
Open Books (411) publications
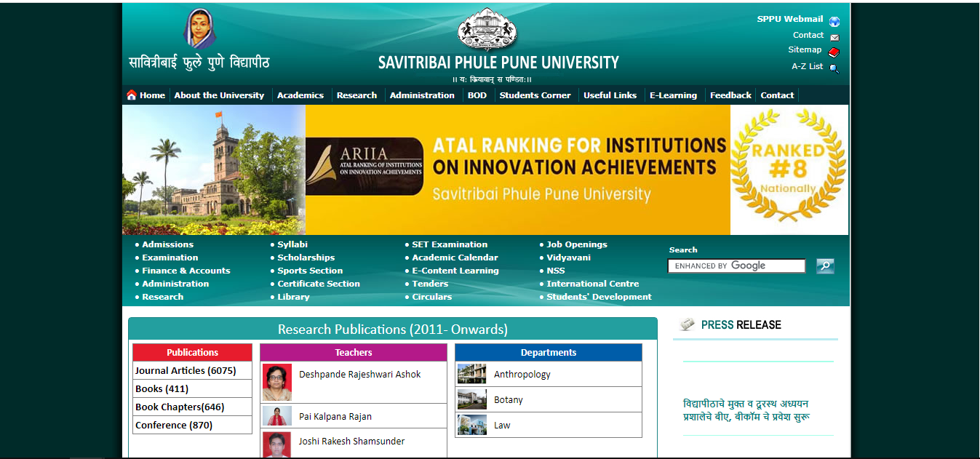point(162,388)
